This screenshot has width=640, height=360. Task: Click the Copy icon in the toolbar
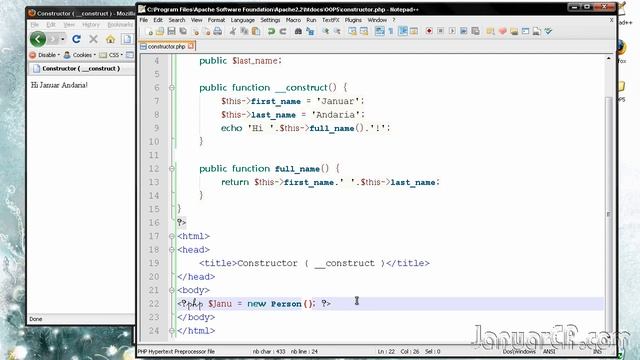[244, 31]
